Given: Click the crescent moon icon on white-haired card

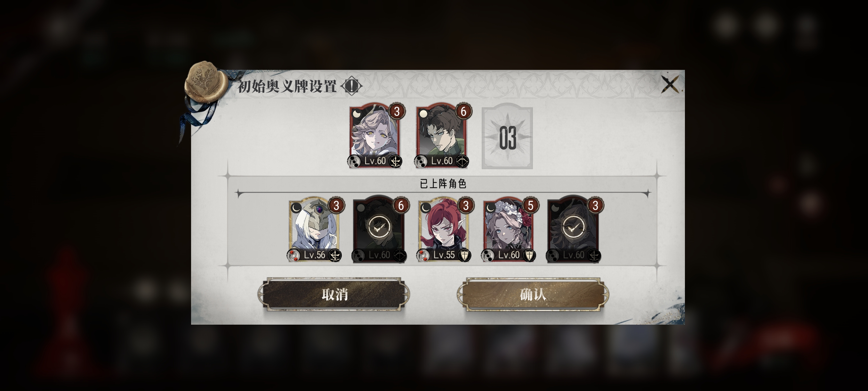Looking at the screenshot, I should pos(296,208).
